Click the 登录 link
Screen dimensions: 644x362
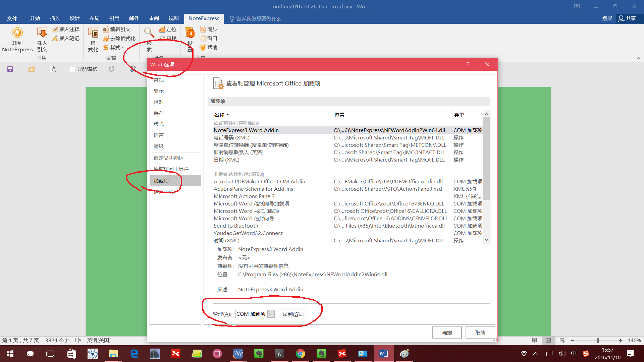point(607,18)
